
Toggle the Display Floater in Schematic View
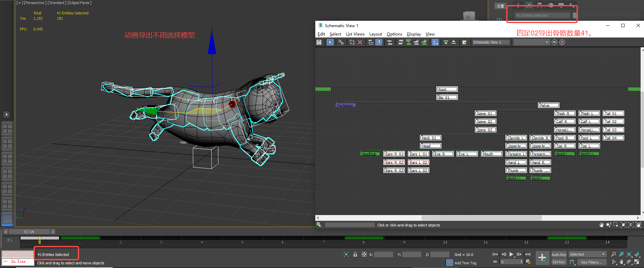(319, 42)
